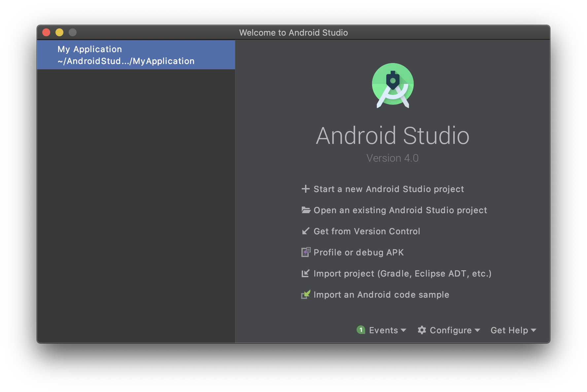This screenshot has width=587, height=392.
Task: Click the Version 4.0 text
Action: [393, 158]
